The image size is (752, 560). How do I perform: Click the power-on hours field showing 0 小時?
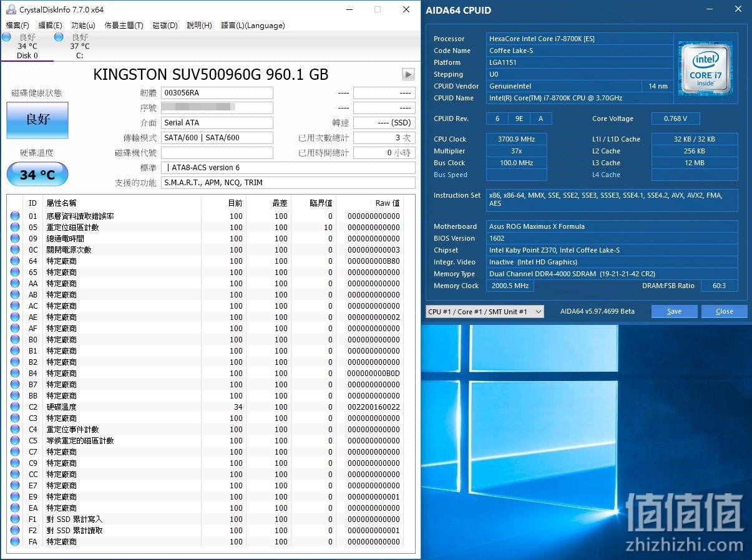[x=384, y=153]
